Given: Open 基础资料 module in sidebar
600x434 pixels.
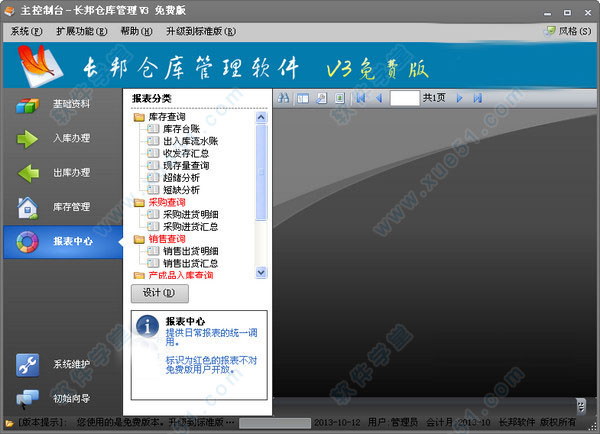Looking at the screenshot, I should tap(63, 104).
